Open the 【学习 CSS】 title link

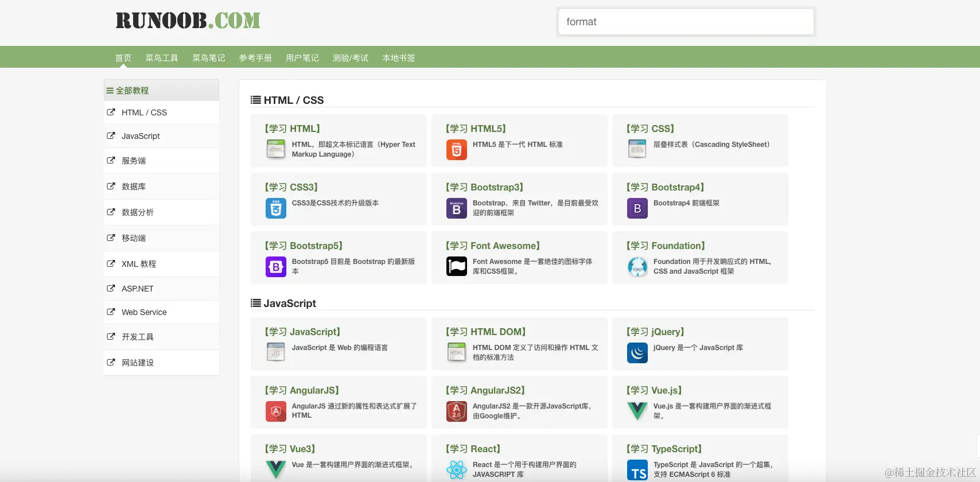coord(651,129)
